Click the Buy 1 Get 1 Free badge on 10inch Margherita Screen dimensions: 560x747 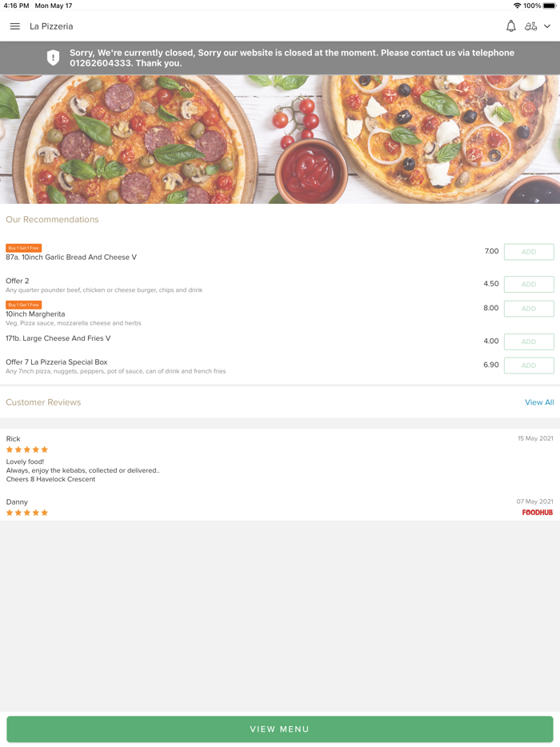coord(24,305)
